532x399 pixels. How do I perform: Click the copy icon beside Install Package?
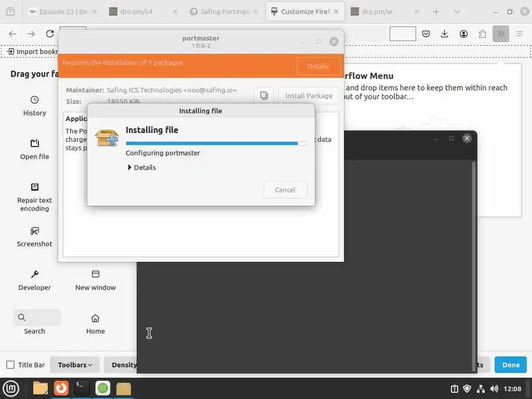click(x=264, y=96)
